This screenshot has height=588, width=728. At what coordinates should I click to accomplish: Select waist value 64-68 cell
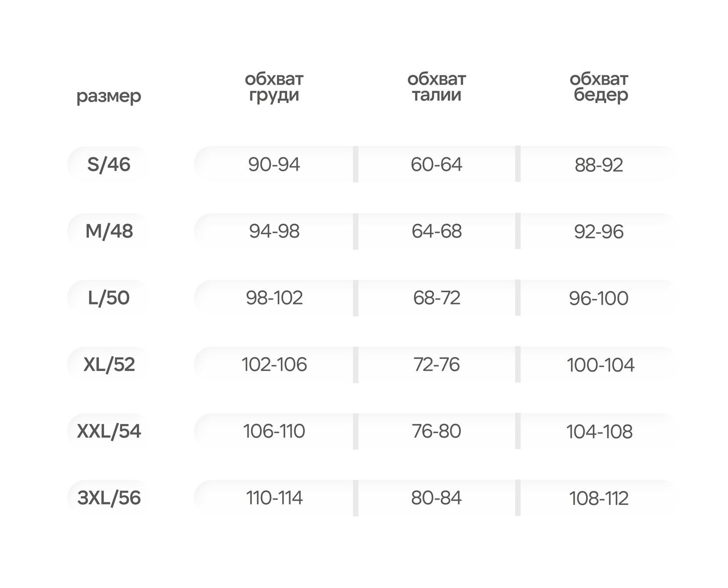[436, 231]
